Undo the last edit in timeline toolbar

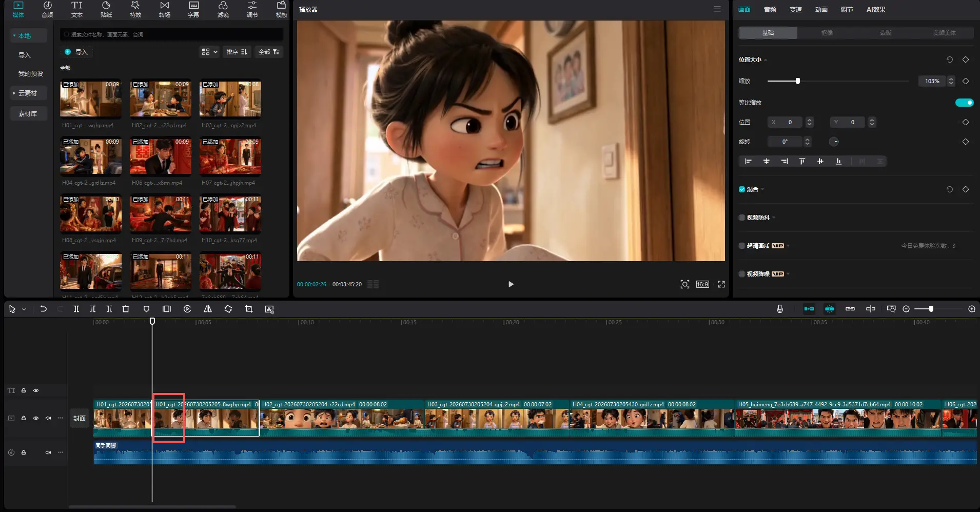coord(44,309)
